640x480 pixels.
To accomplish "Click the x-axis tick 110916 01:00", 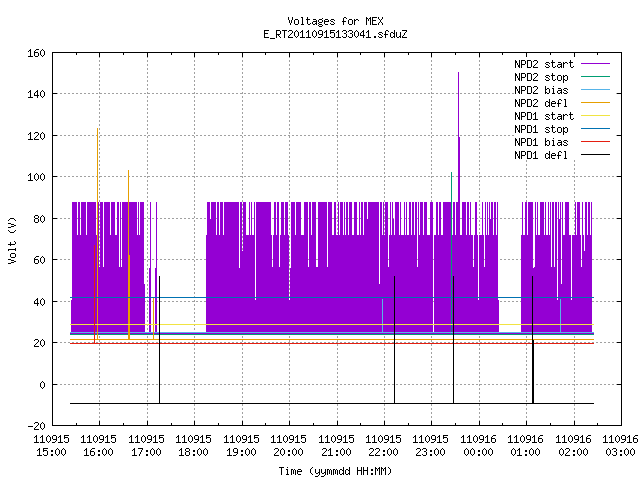I will (525, 446).
